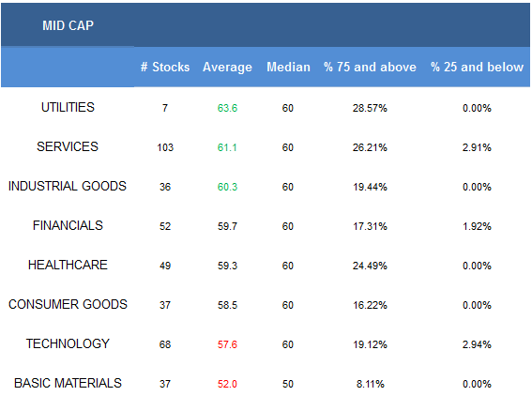Open the UTILITIES sector row label
The image size is (532, 396).
point(68,107)
